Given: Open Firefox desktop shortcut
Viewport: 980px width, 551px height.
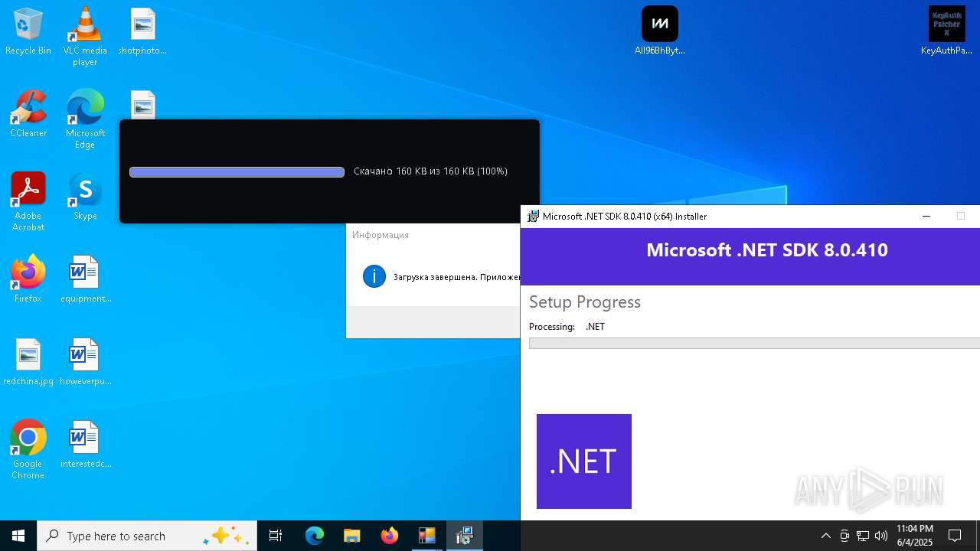Looking at the screenshot, I should pyautogui.click(x=28, y=279).
